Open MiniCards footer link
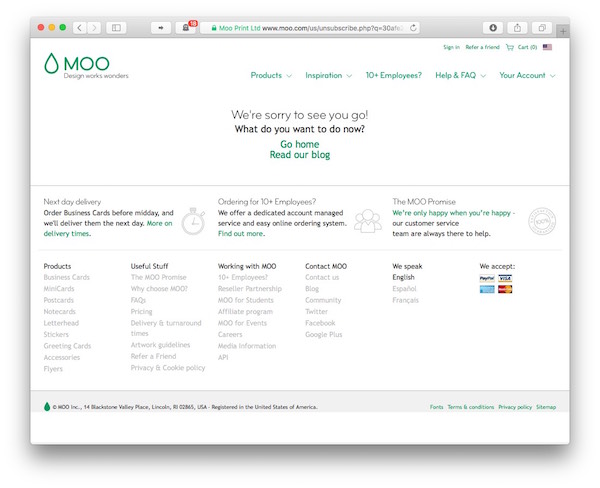 59,289
